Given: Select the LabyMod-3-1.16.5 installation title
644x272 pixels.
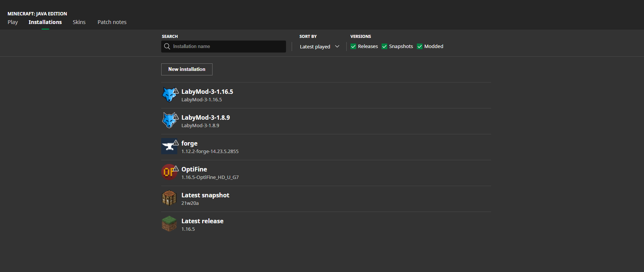Looking at the screenshot, I should (207, 92).
